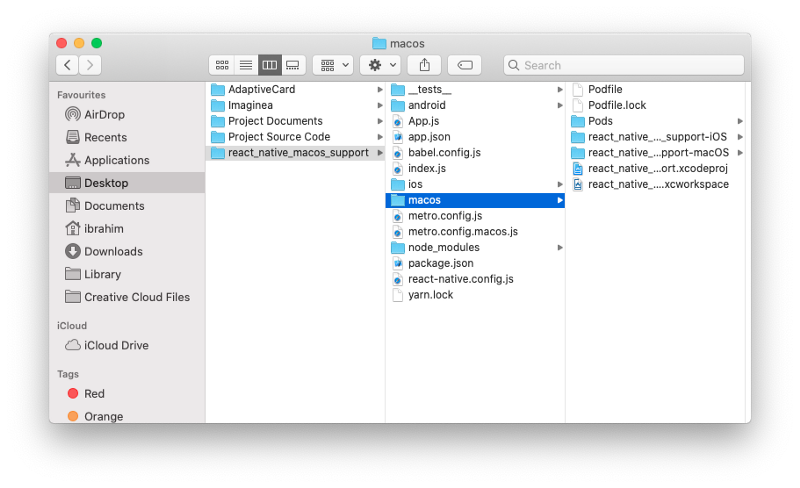This screenshot has width=800, height=488.
Task: Select the react-native.config.js file
Action: tap(475, 279)
